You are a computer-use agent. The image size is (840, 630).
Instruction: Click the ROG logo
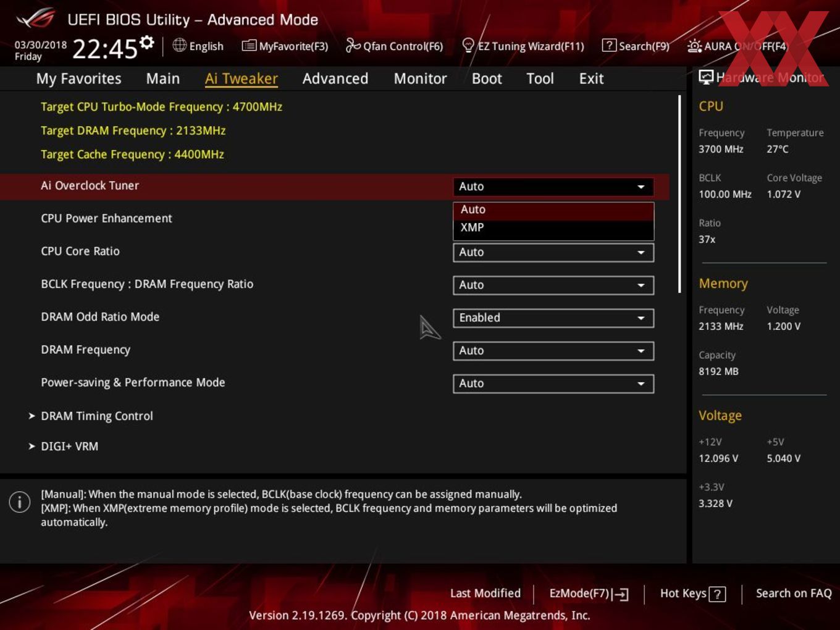point(36,19)
